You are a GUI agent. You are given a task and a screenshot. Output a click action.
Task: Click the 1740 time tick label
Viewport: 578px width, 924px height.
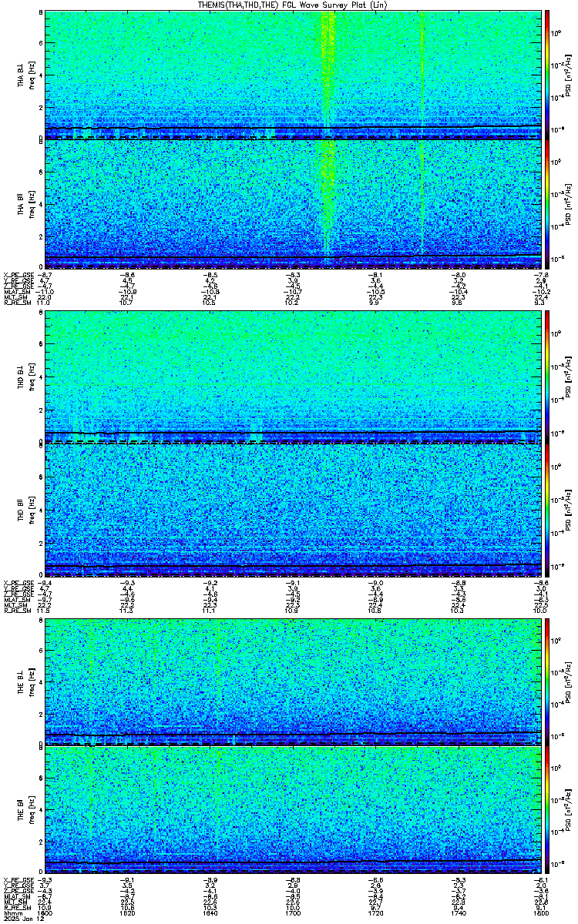(x=458, y=912)
